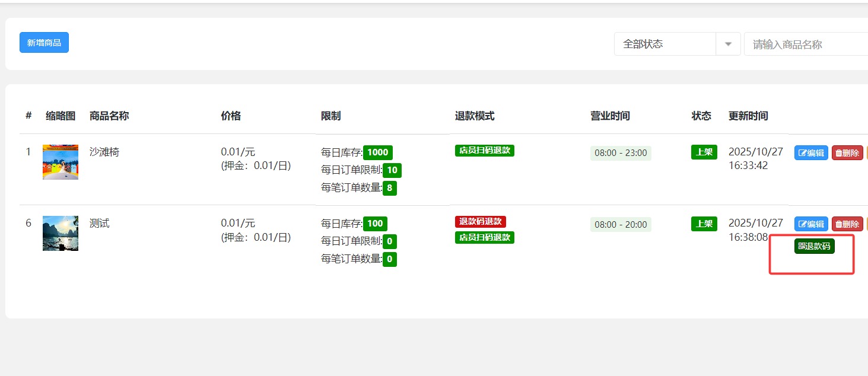Screen dimensions: 868x376
Task: Click the 08:00 - 20:00 business hours tag
Action: point(621,225)
